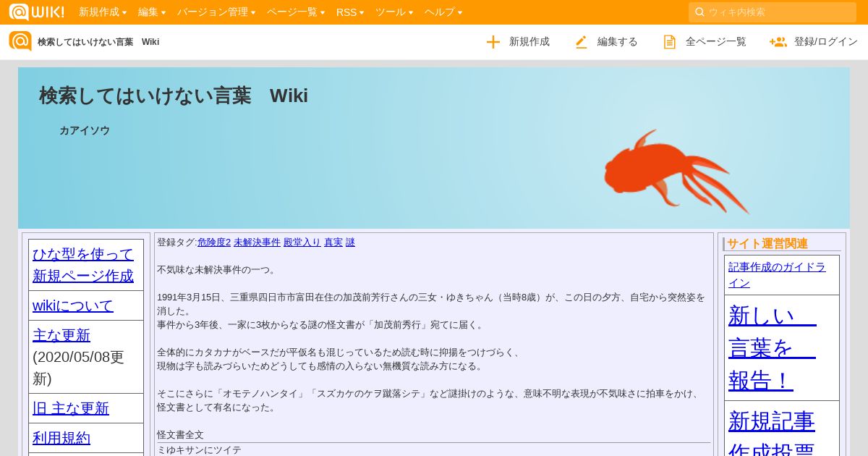Open the 謎 tag link
The width and height of the screenshot is (868, 456).
click(350, 242)
